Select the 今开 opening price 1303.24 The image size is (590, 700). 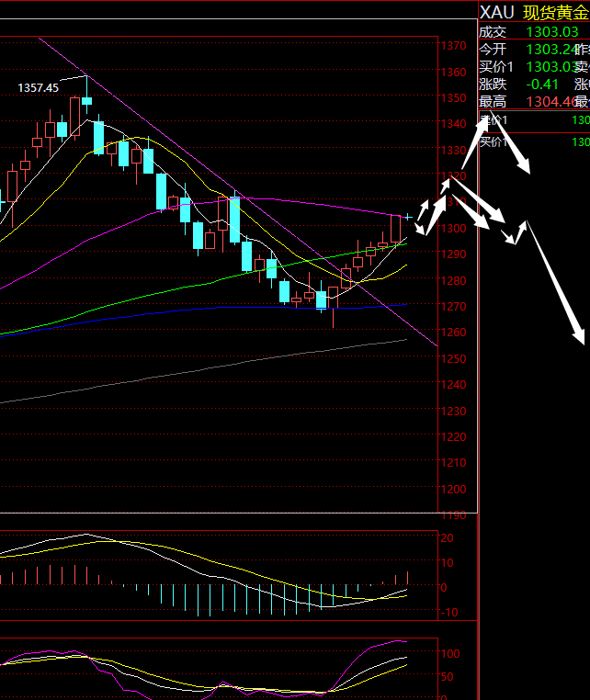550,49
